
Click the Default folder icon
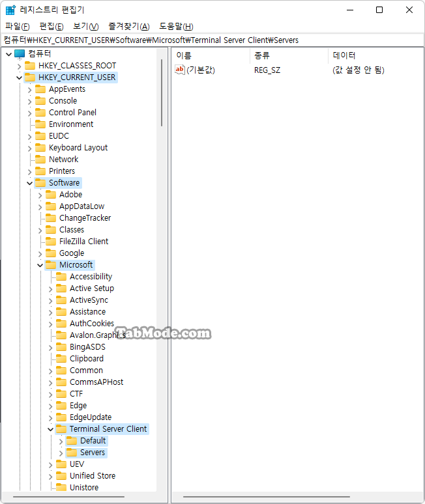72,441
